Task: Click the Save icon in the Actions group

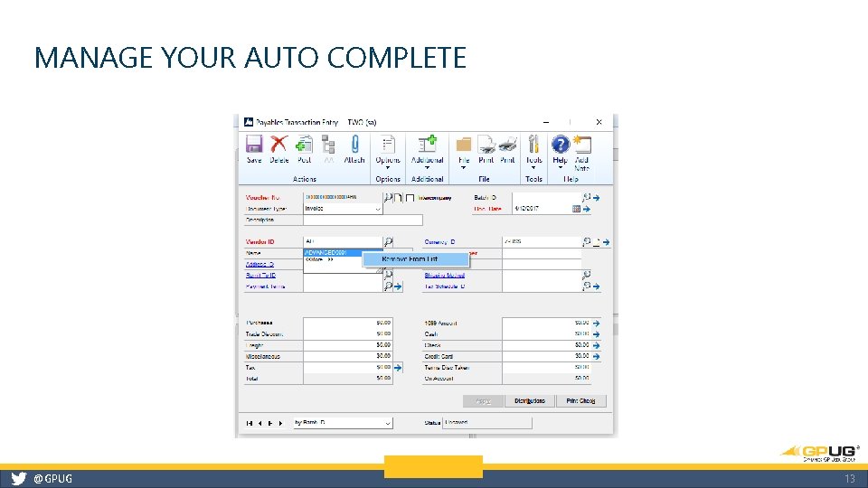Action: click(254, 144)
